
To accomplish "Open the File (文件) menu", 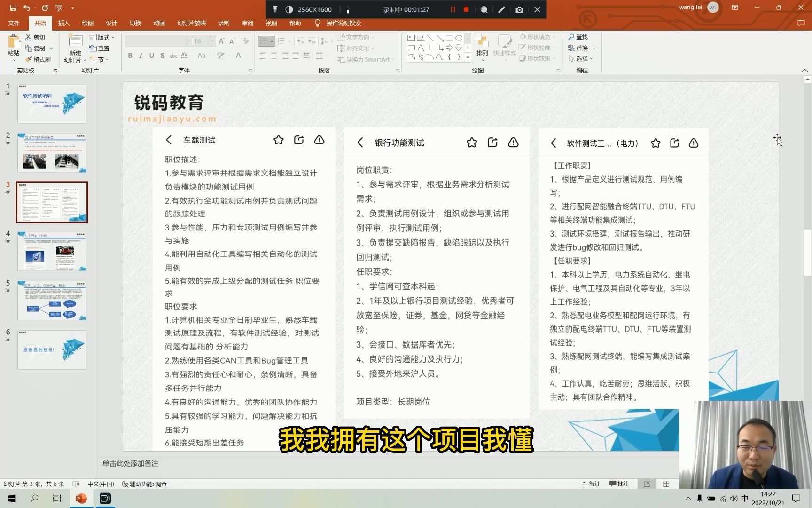I will coord(14,23).
